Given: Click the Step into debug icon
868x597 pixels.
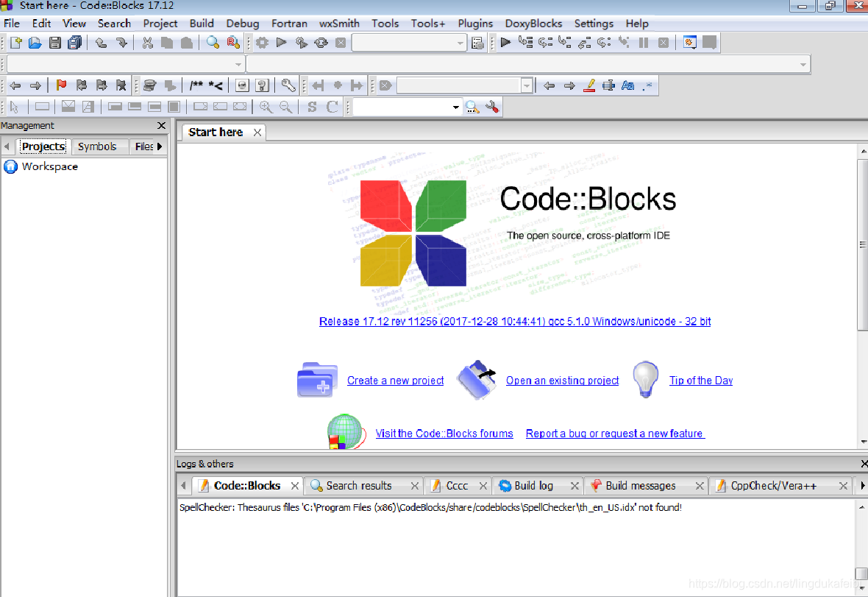Looking at the screenshot, I should tap(565, 43).
